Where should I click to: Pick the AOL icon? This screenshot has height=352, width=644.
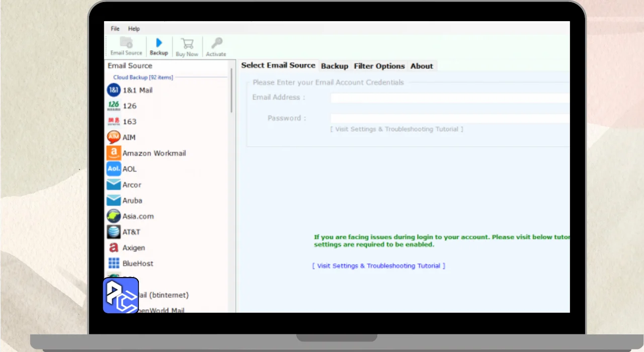click(x=114, y=169)
